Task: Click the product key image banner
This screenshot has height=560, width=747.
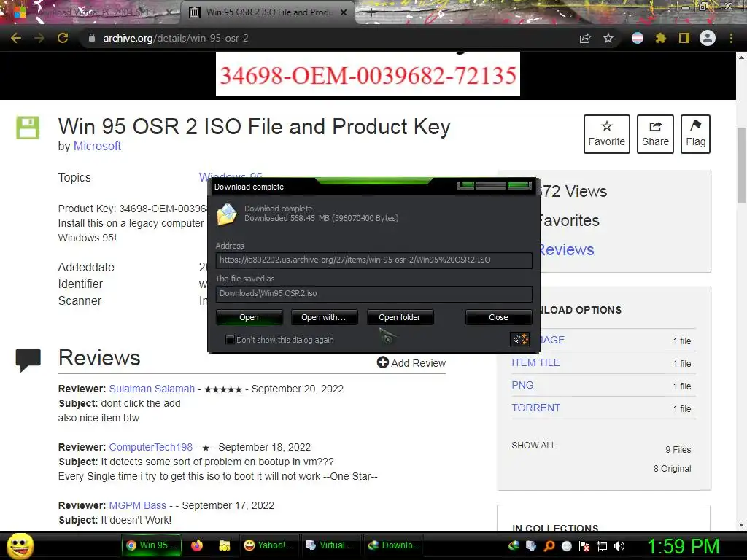Action: click(x=368, y=74)
